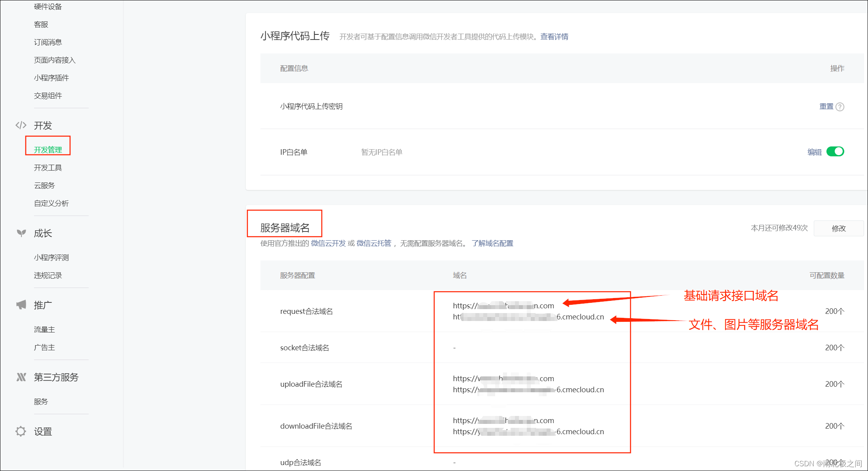The height and width of the screenshot is (471, 868).
Task: Open 开发管理 in the sidebar
Action: (x=48, y=150)
